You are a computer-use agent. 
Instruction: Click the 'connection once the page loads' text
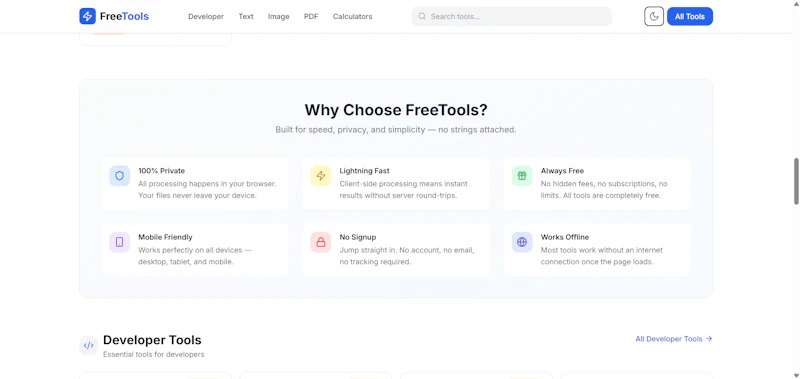click(597, 262)
